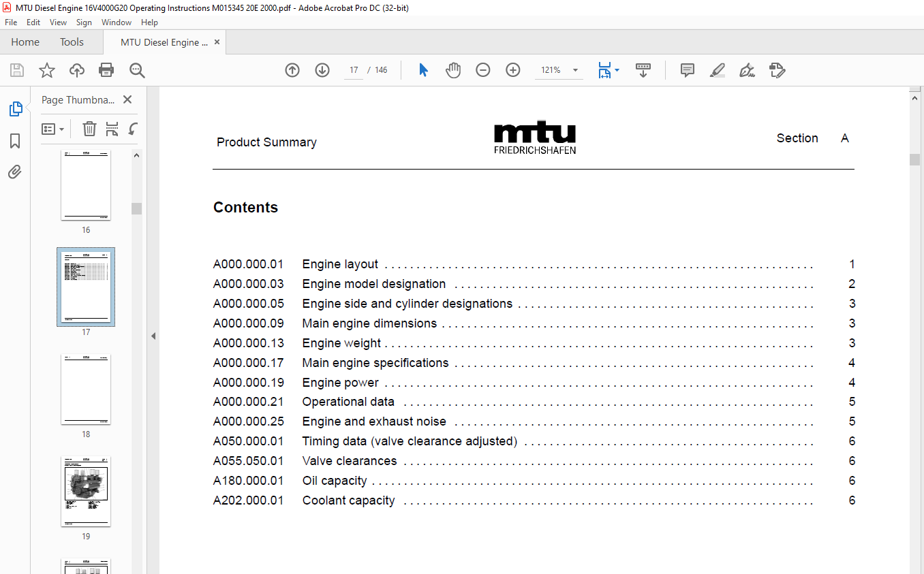Screen dimensions: 924x574
Task: Click the Main engine specifications entry
Action: [534, 363]
